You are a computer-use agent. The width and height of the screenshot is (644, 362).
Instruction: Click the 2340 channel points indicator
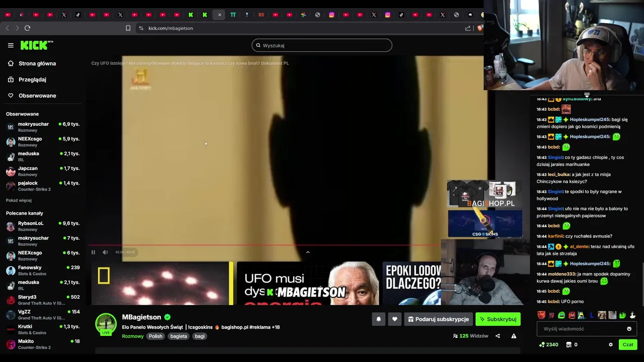coord(549,345)
